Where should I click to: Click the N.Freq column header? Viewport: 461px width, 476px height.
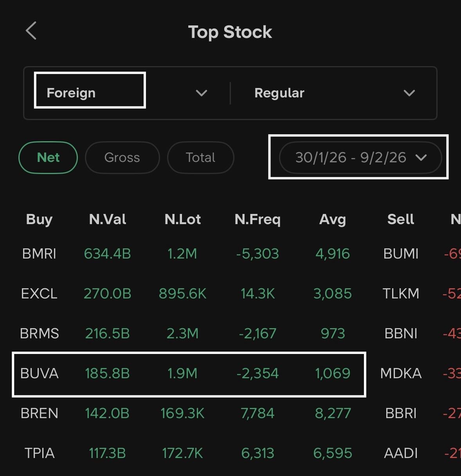[x=258, y=219]
